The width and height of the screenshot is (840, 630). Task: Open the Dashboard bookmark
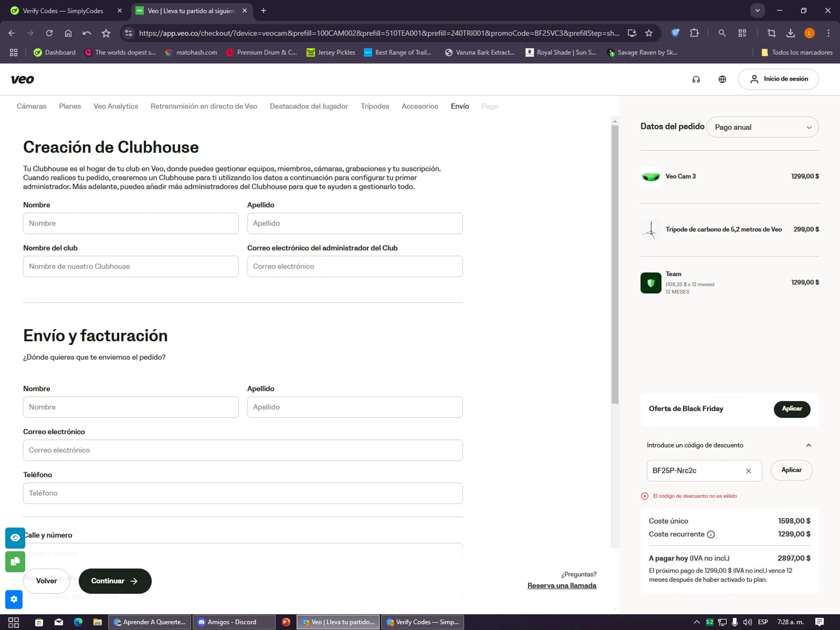coord(54,53)
